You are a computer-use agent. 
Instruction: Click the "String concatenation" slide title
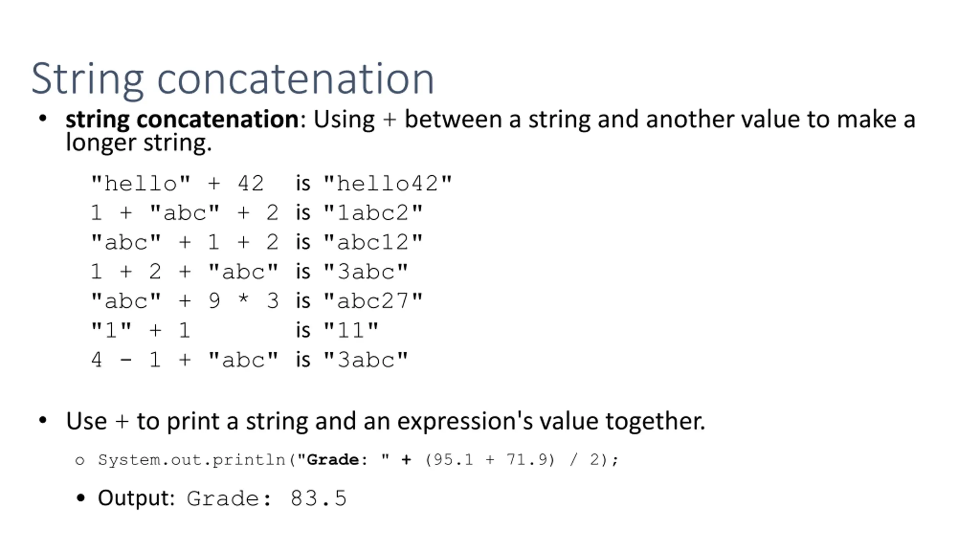[232, 79]
